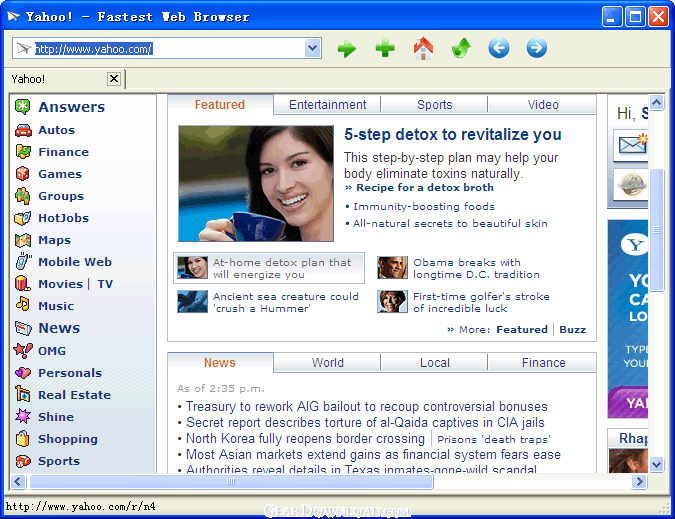The width and height of the screenshot is (675, 519).
Task: Click the Buzz link next to More
Action: [x=572, y=330]
